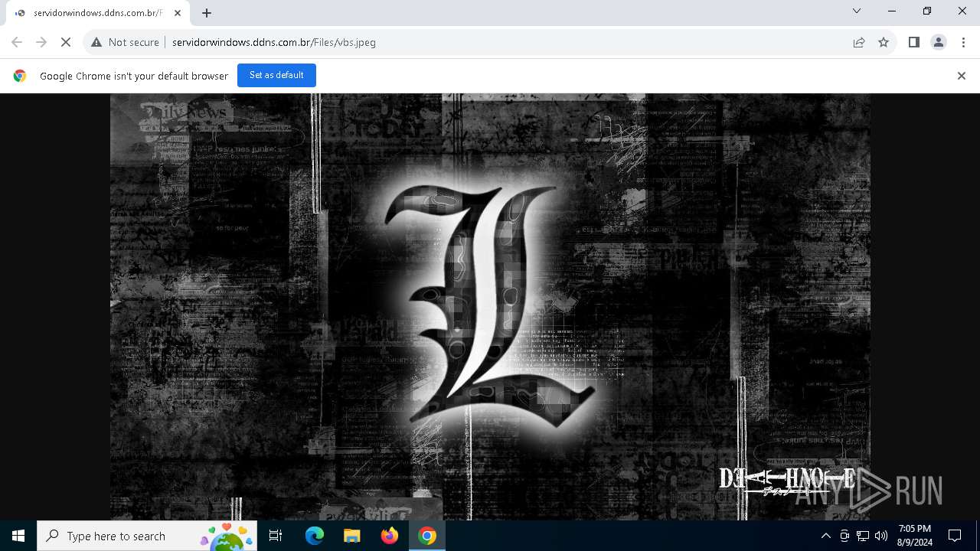
Task: Go forward to the next page
Action: click(x=41, y=42)
